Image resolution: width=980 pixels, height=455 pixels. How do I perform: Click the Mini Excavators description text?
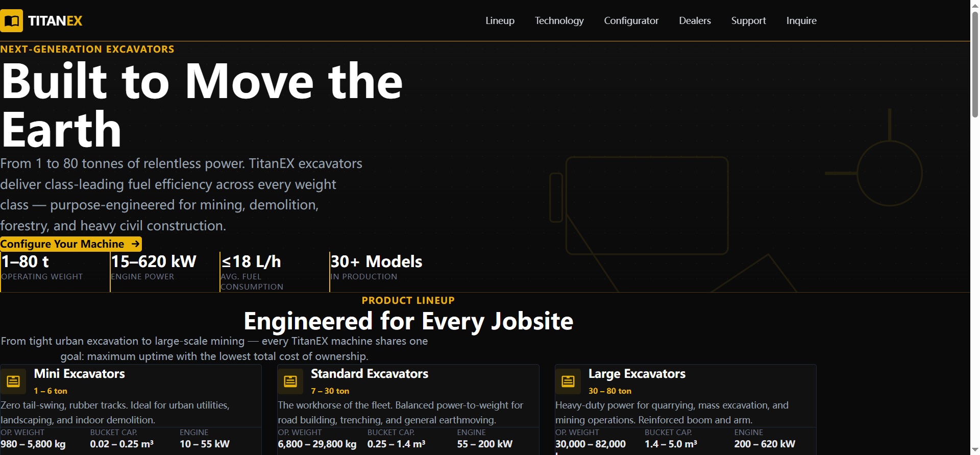(x=115, y=413)
